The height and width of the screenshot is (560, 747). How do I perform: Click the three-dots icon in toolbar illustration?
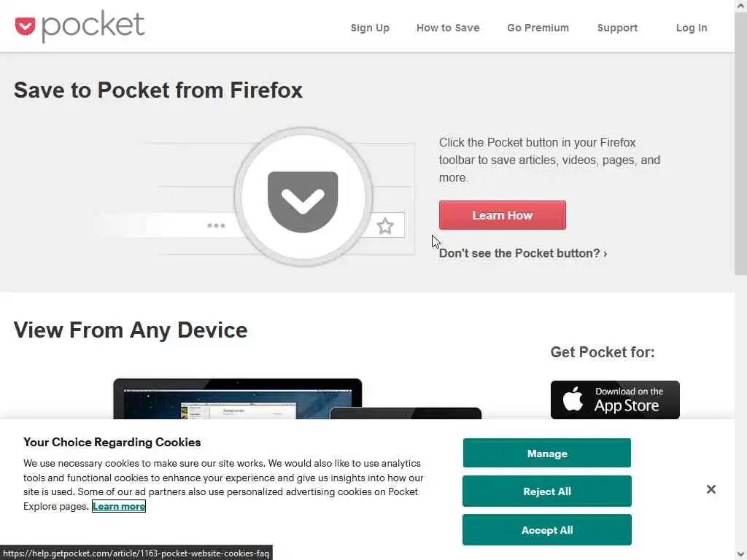[216, 225]
